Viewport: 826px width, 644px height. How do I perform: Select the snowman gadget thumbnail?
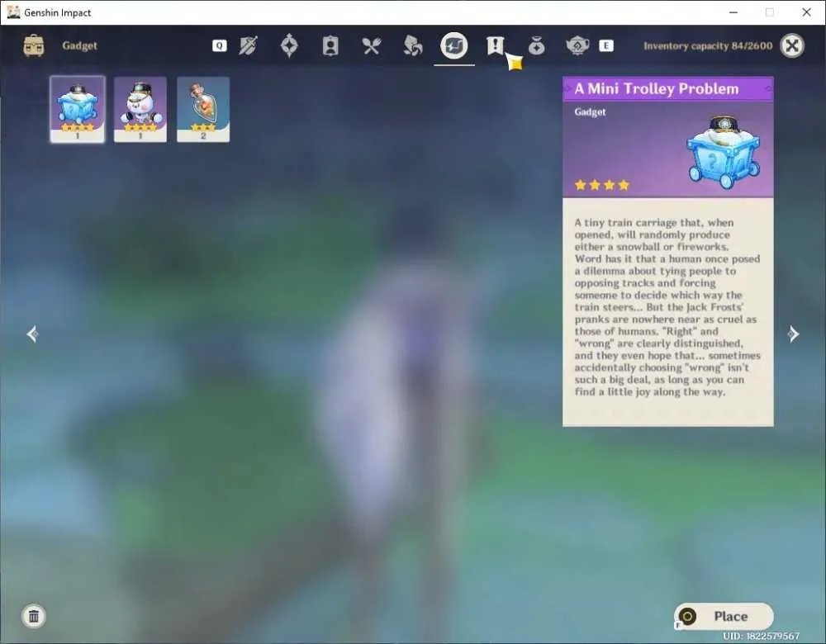click(140, 109)
